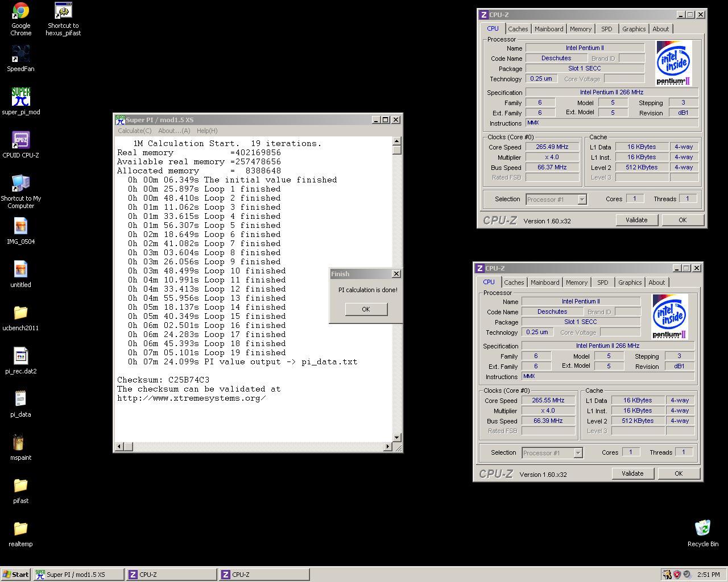728x582 pixels.
Task: Switch to SPD tab in lower CPU-Z
Action: point(603,282)
